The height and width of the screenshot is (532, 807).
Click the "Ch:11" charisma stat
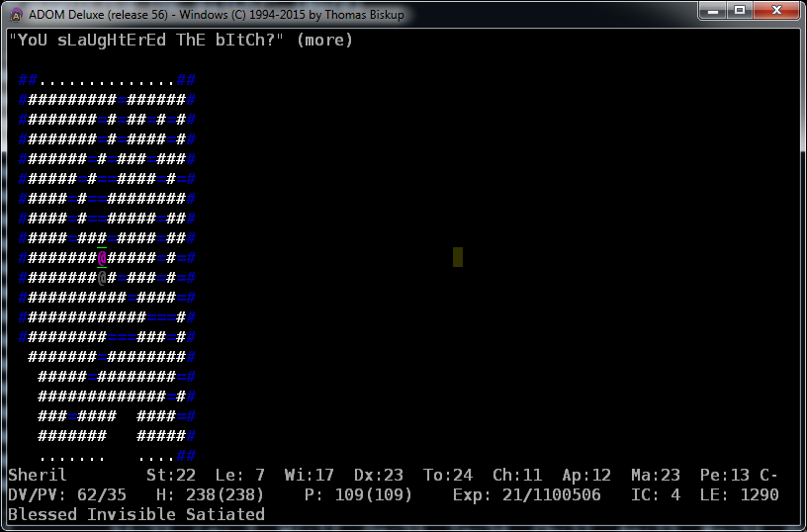pos(516,475)
